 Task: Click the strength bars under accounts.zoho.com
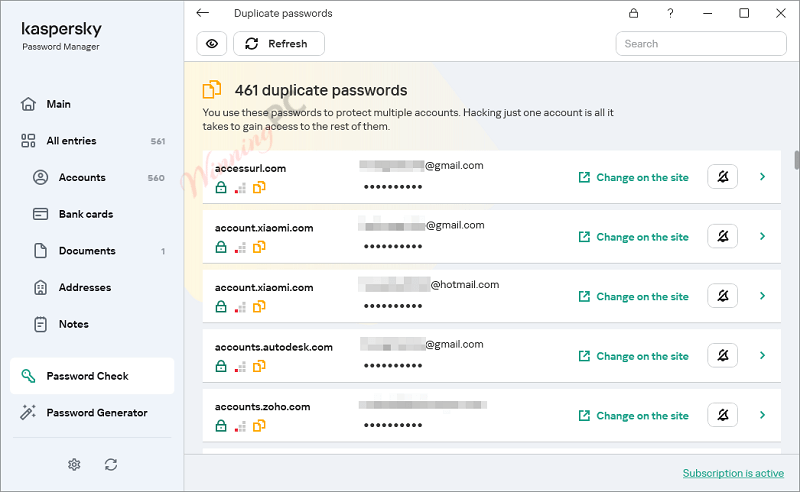coord(240,427)
